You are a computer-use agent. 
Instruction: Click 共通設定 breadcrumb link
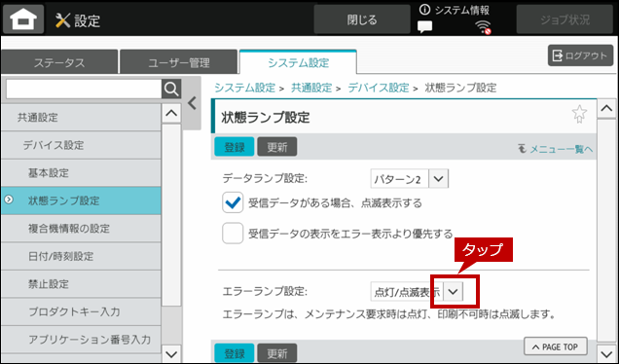[311, 88]
